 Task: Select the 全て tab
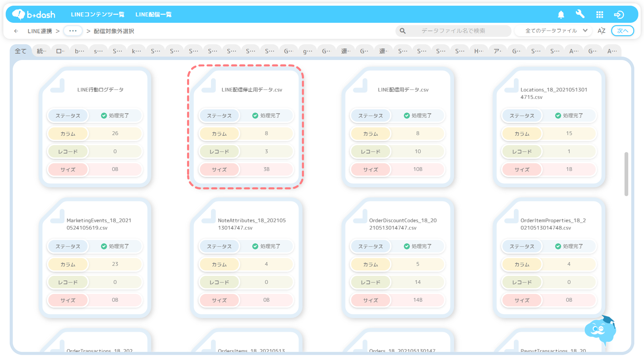pyautogui.click(x=20, y=51)
